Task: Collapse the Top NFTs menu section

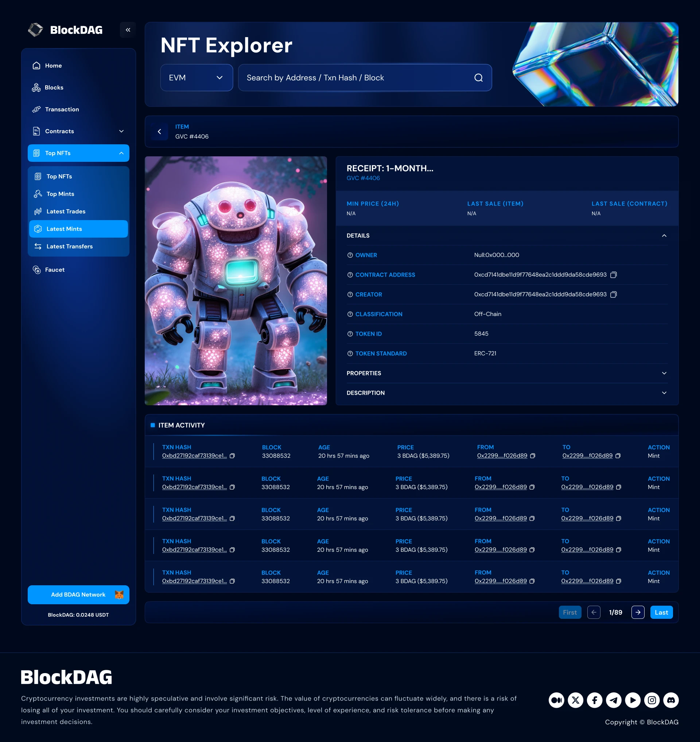Action: click(78, 153)
